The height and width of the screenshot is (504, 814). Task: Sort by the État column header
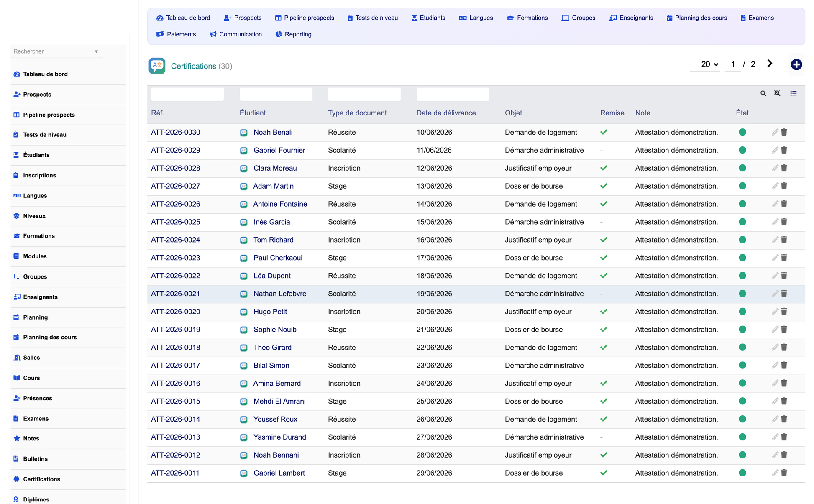[742, 113]
